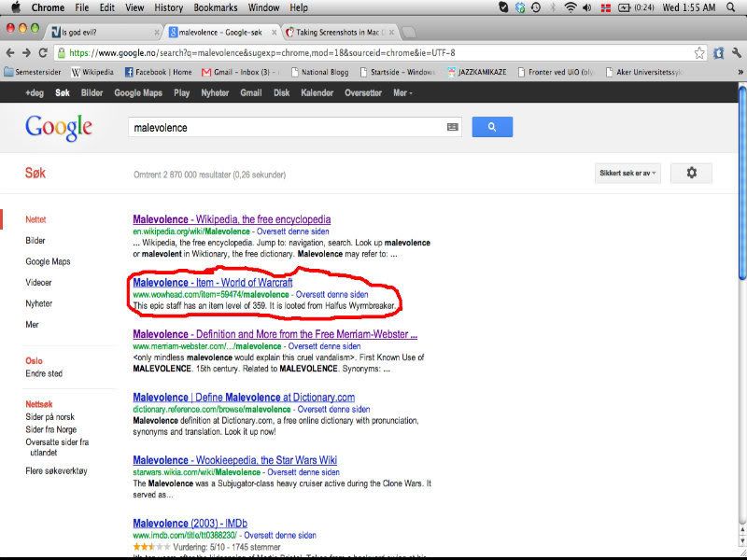Image resolution: width=747 pixels, height=560 pixels.
Task: Expand the 'Sikkert søk er av' dropdown
Action: (627, 173)
